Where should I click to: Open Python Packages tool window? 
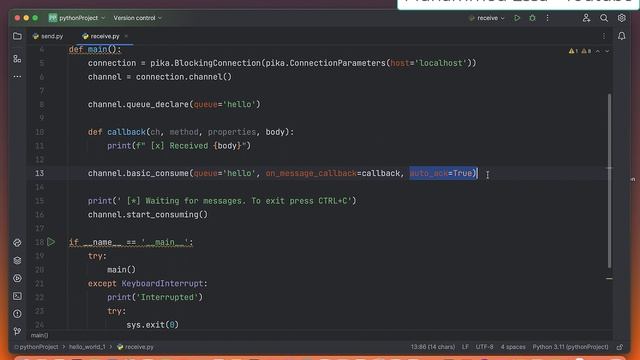(17, 260)
